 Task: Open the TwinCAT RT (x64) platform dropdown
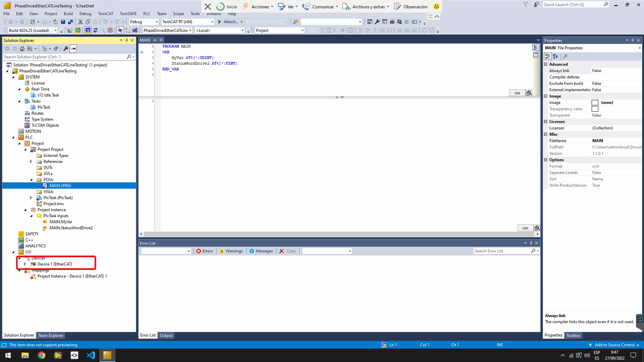click(188, 22)
